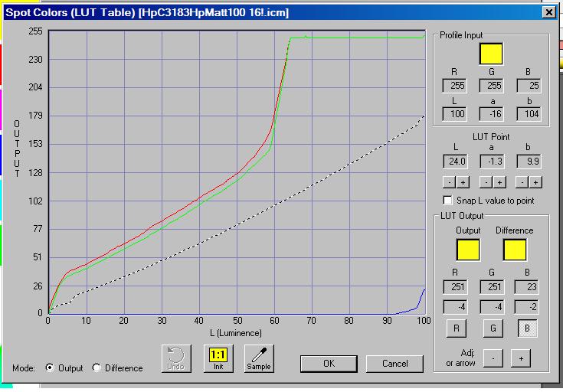Click the LUT Point heading
Screen dimensions: 563x392
491,137
